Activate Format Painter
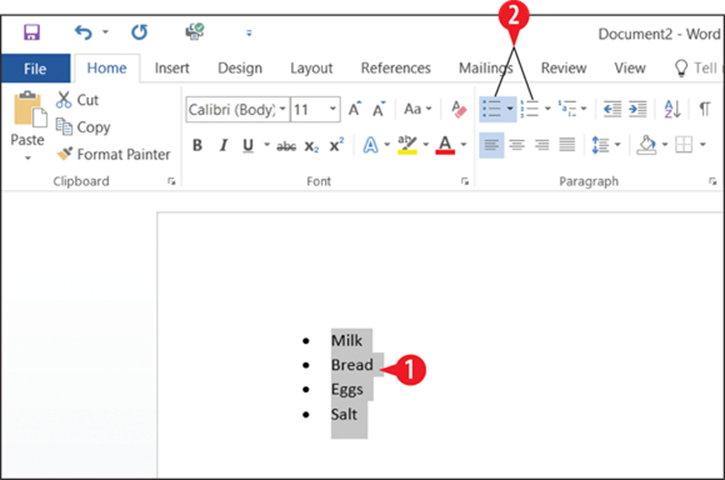Image resolution: width=725 pixels, height=480 pixels. pos(113,154)
